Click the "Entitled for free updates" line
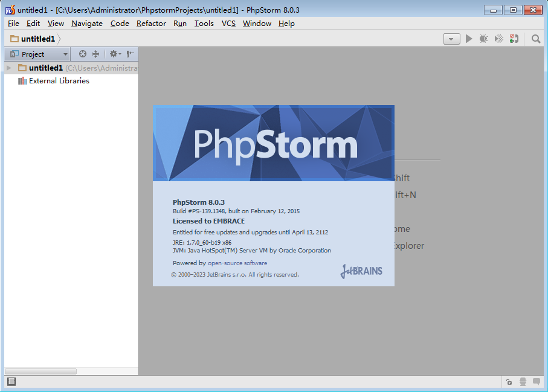 [x=250, y=233]
